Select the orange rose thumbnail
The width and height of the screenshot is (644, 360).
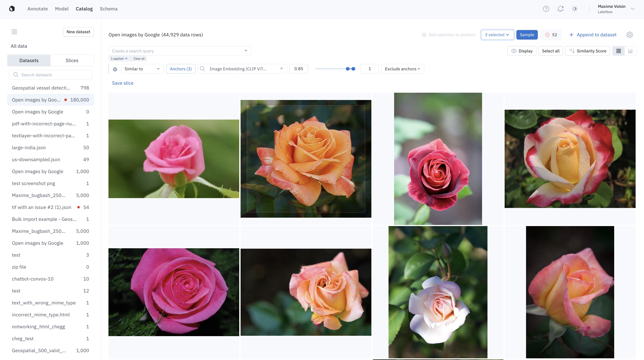coord(306,159)
